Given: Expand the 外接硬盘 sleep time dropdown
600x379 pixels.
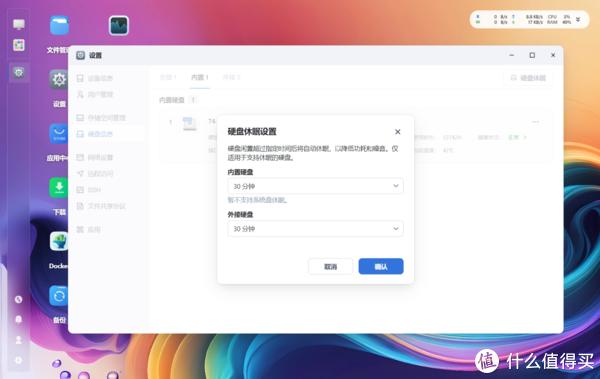Looking at the screenshot, I should 315,229.
